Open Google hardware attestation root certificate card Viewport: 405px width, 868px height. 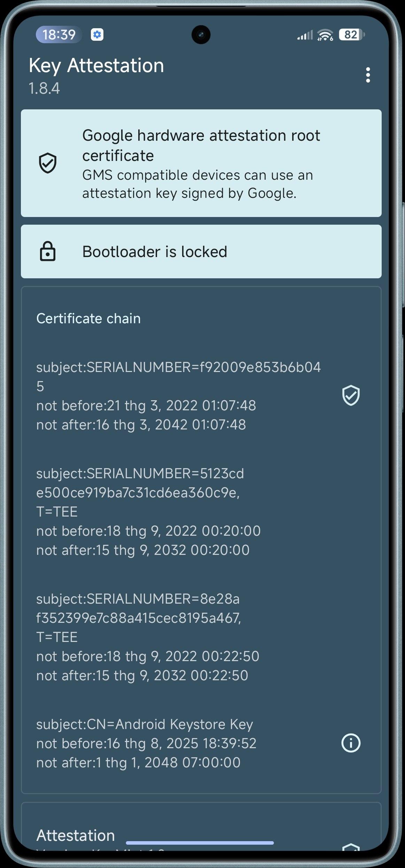201,163
